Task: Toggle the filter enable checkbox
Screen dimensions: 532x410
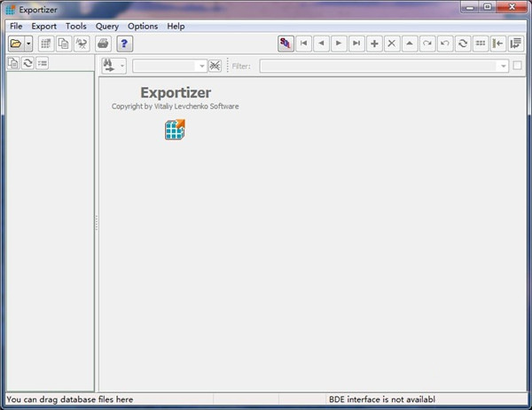Action: tap(517, 65)
